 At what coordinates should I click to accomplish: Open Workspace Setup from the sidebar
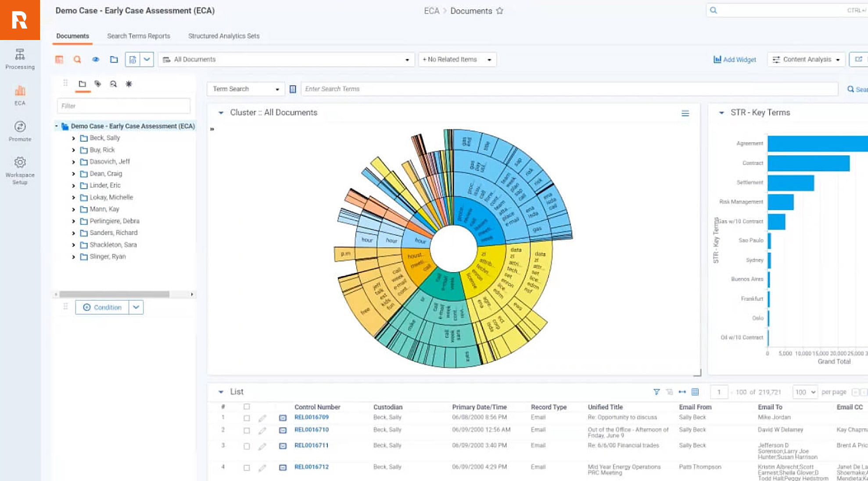(20, 169)
